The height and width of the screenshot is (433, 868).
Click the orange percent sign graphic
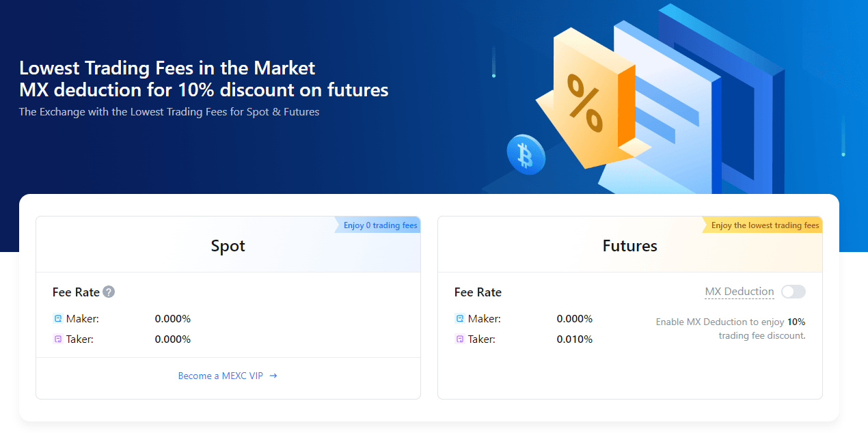click(x=585, y=103)
